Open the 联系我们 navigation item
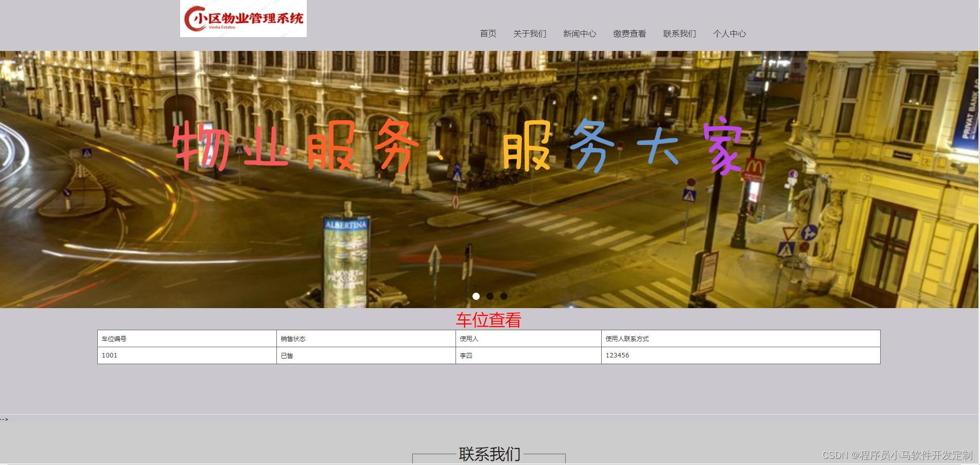980x465 pixels. (679, 34)
